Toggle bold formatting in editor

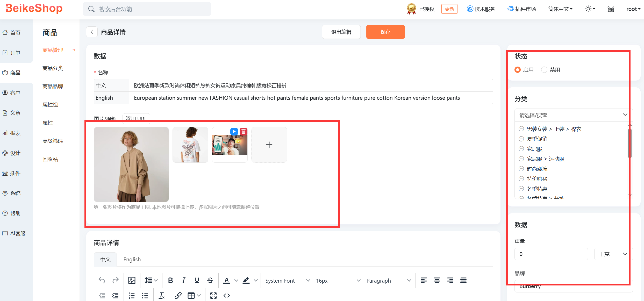tap(170, 280)
